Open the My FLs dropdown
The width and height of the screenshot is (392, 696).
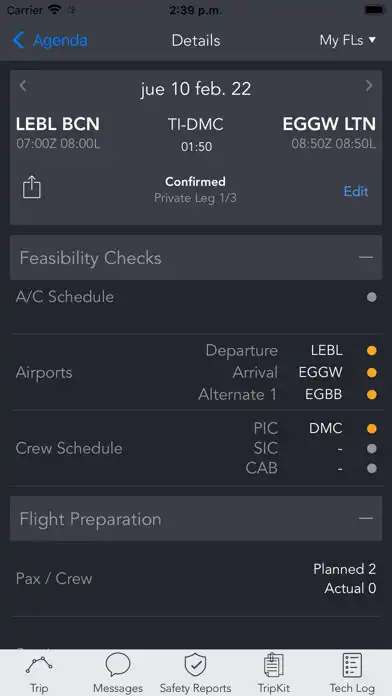point(348,40)
